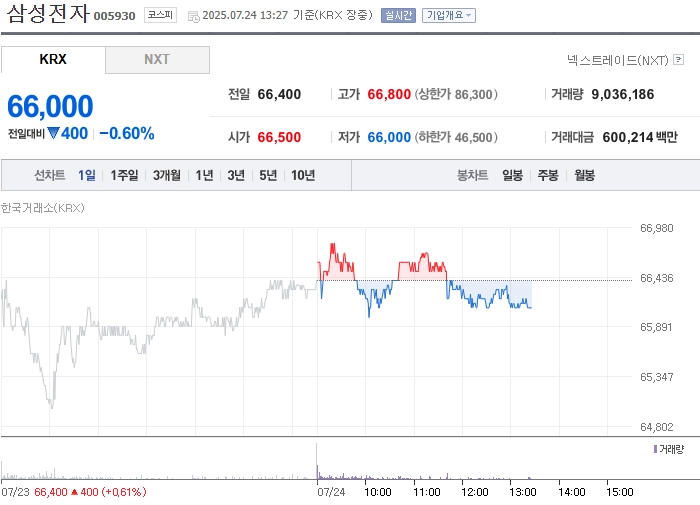Select the 3개월 chart period

(x=167, y=175)
